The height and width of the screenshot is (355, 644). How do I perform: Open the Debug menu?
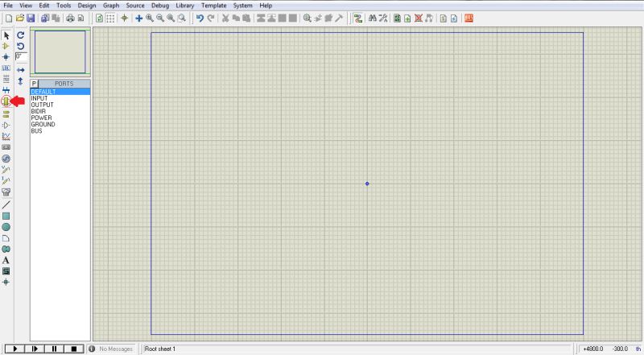coord(160,6)
